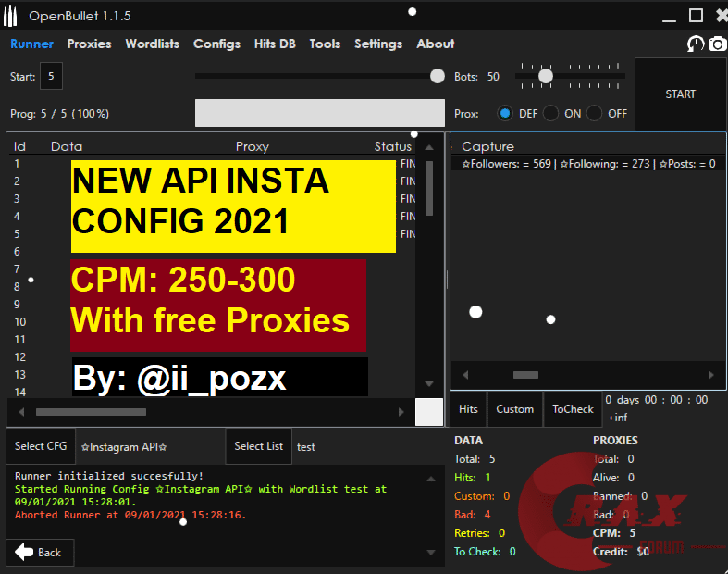The height and width of the screenshot is (574, 728).
Task: Open the Select CFG config picker
Action: point(41,446)
